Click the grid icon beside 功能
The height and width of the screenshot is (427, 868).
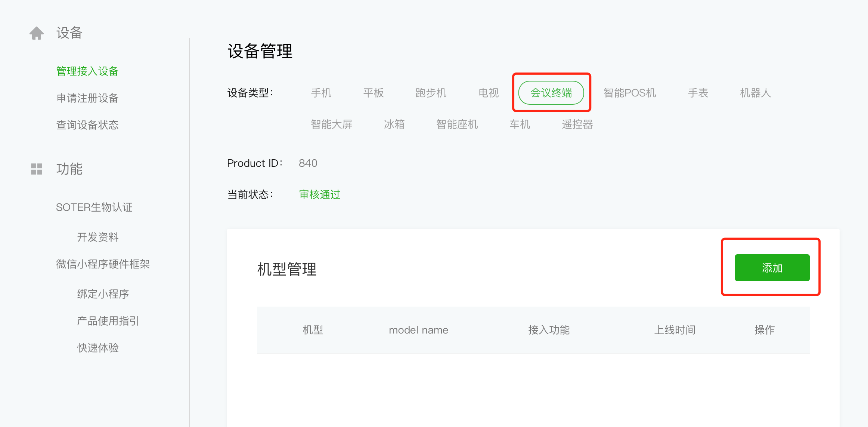37,169
